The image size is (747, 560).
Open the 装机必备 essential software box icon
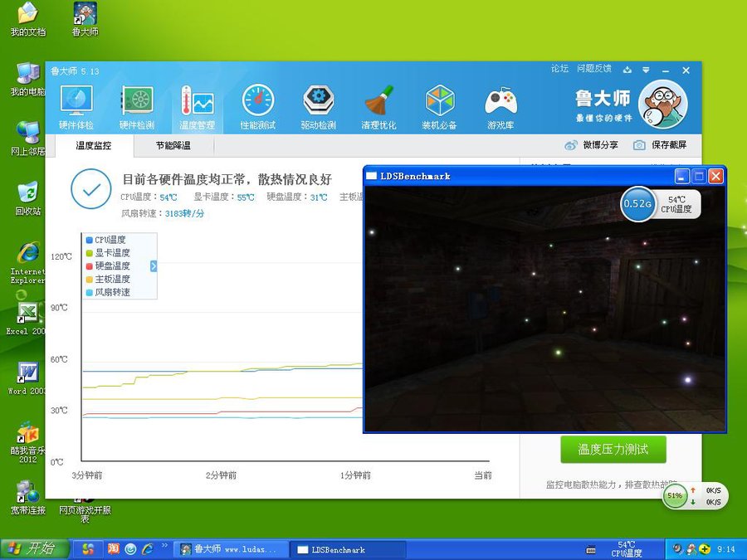coord(439,103)
